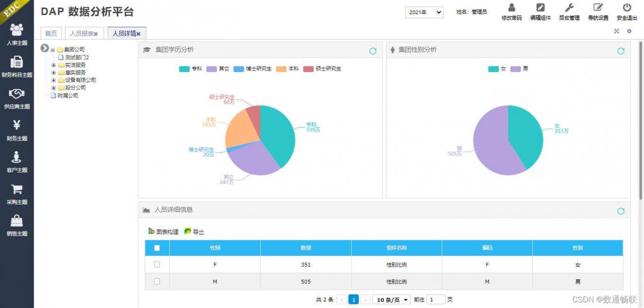Screen dimensions: 644x308
Task: Close the 人员详情 tab
Action: 138,34
